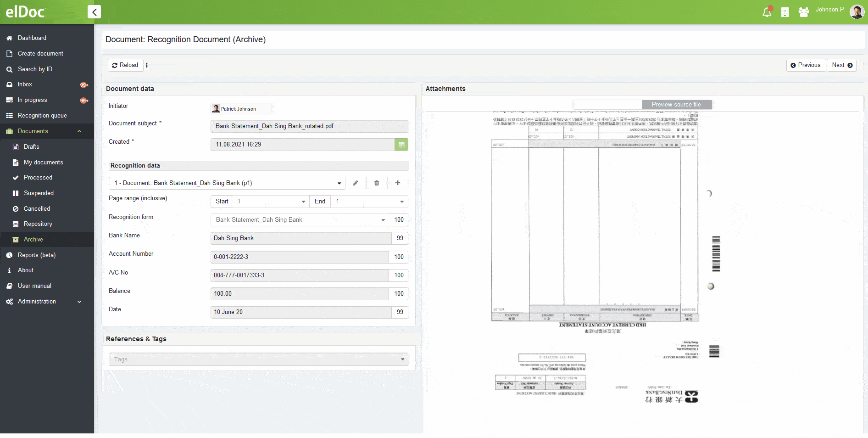
Task: Delete recognition document with trash icon
Action: pos(377,183)
